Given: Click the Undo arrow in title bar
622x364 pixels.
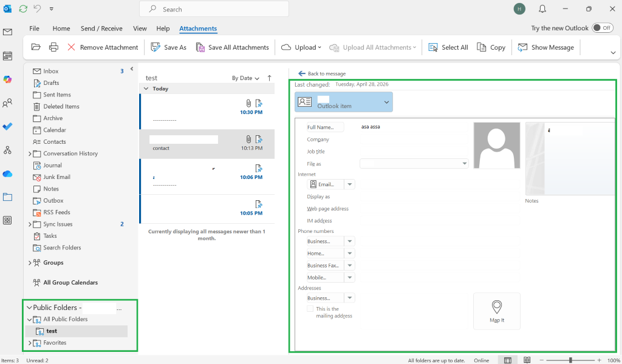Looking at the screenshot, I should (37, 8).
